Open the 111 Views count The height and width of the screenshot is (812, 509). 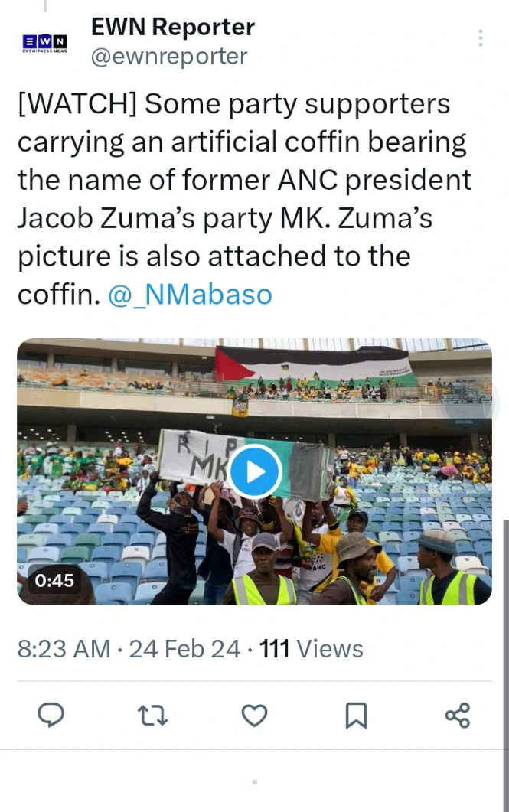tap(312, 649)
